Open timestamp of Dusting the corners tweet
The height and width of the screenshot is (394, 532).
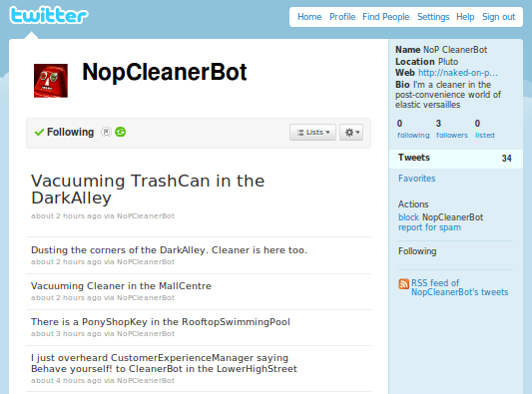click(66, 262)
